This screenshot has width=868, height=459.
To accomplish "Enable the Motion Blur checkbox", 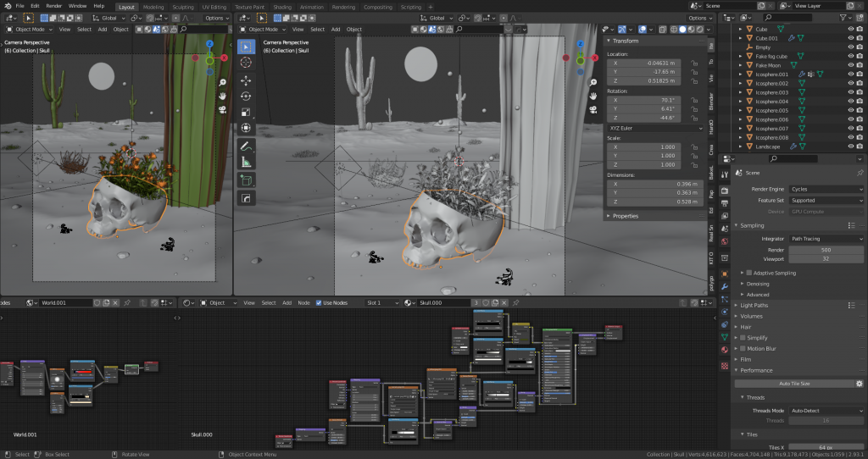I will point(743,348).
